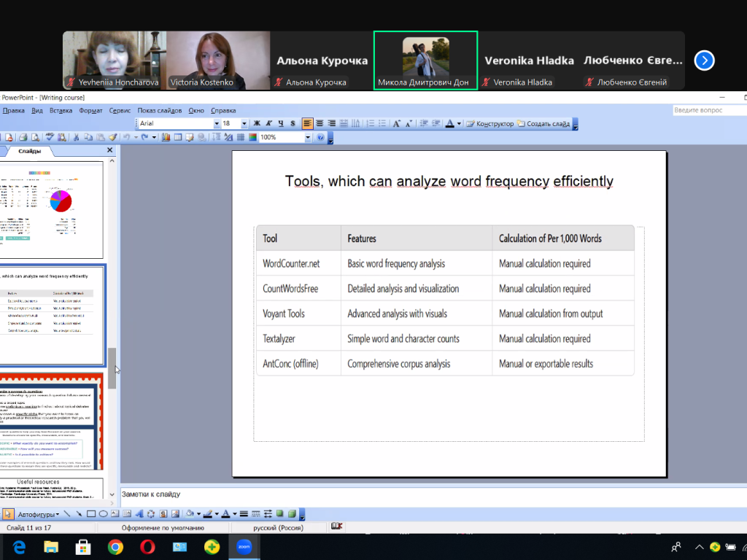Click the cut scissors icon
This screenshot has width=747, height=560.
76,138
